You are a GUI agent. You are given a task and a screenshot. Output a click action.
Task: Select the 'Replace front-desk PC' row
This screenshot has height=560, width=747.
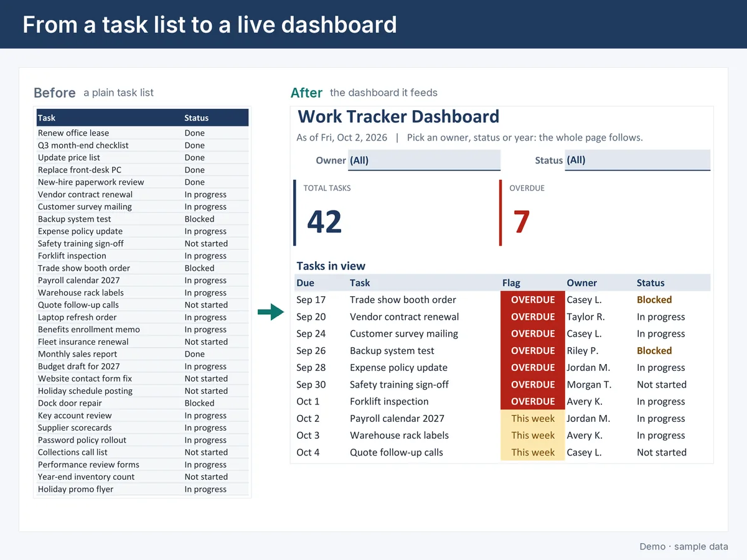pos(142,169)
